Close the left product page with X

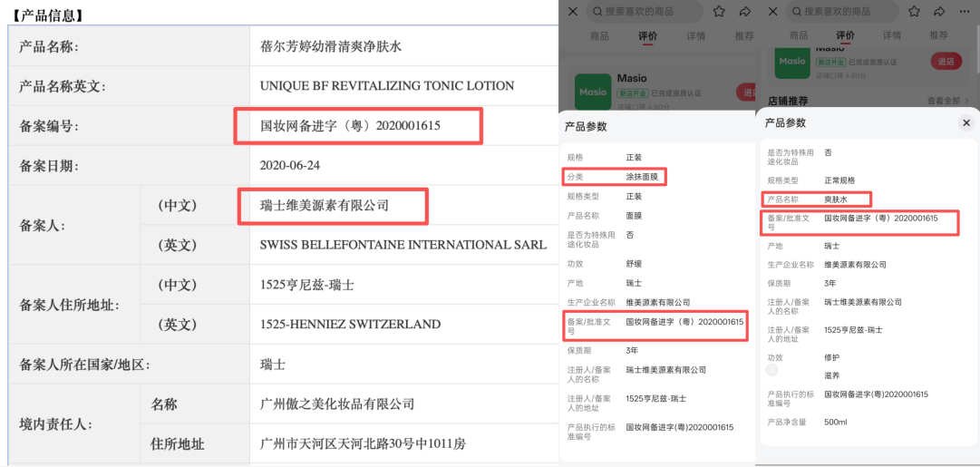573,11
